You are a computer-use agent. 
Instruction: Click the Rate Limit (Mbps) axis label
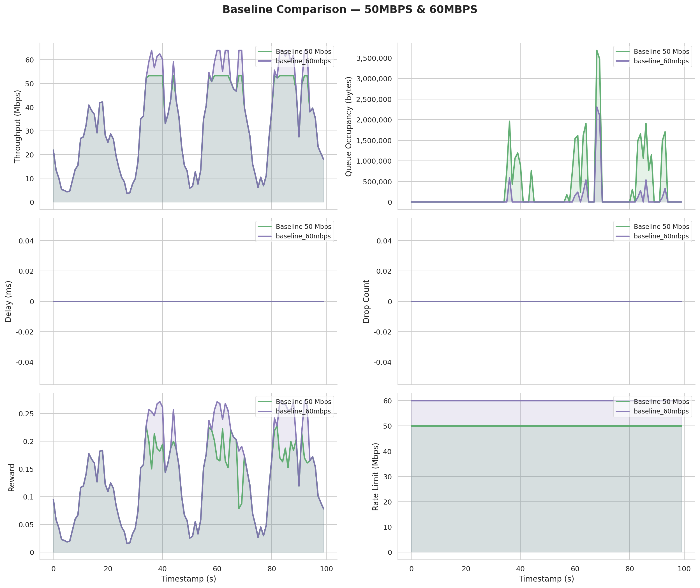[x=376, y=477]
